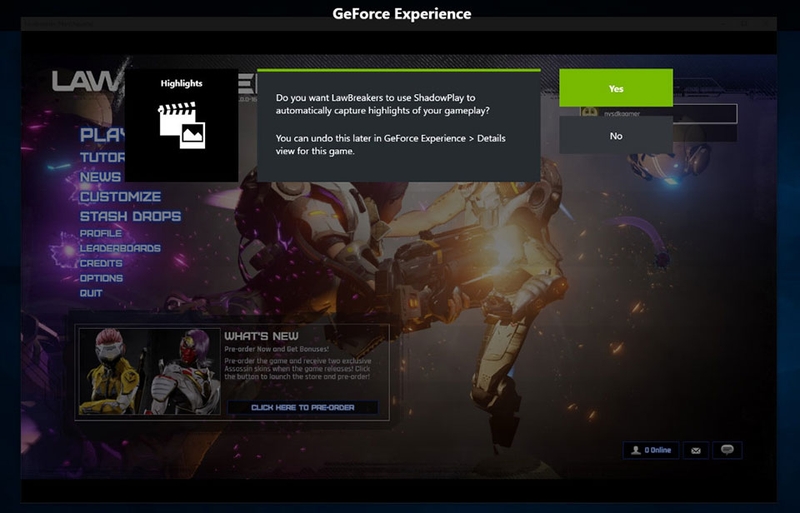
Task: Click the ShadowPlay highlights question text
Action: click(x=383, y=104)
